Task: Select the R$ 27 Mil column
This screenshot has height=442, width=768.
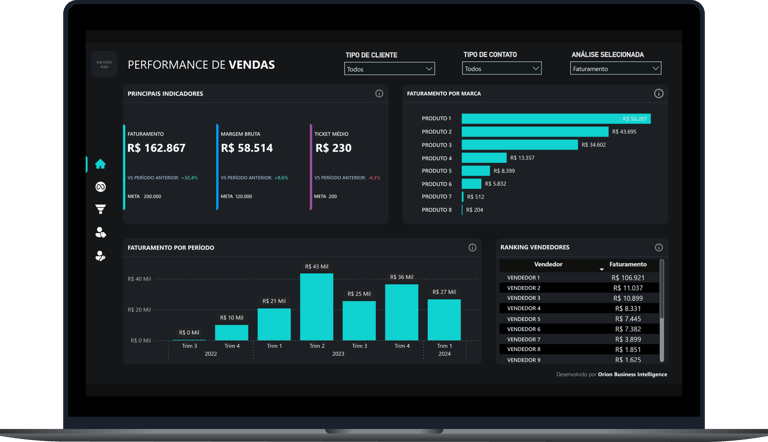Action: click(444, 319)
